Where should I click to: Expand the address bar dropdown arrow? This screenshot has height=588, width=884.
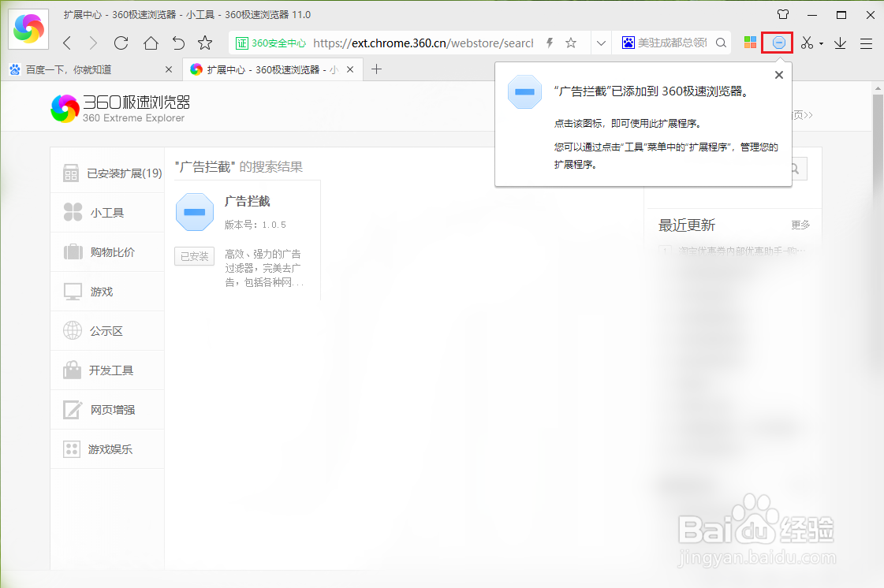coord(601,43)
